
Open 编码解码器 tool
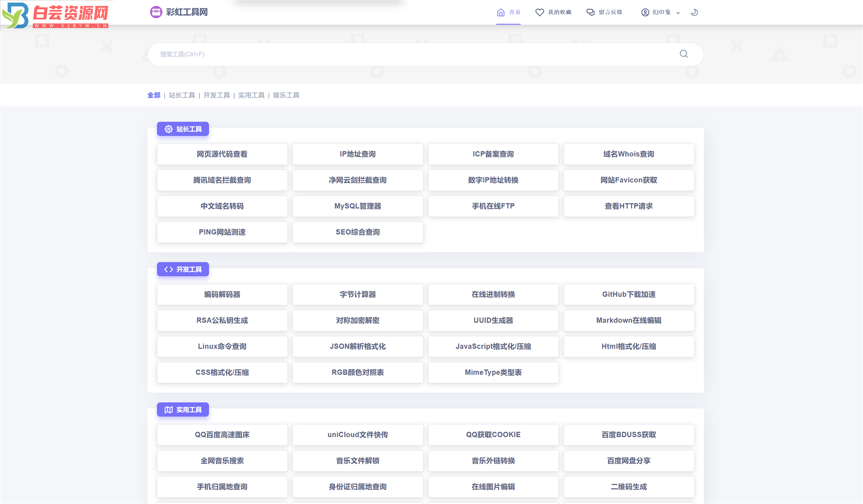coord(222,294)
